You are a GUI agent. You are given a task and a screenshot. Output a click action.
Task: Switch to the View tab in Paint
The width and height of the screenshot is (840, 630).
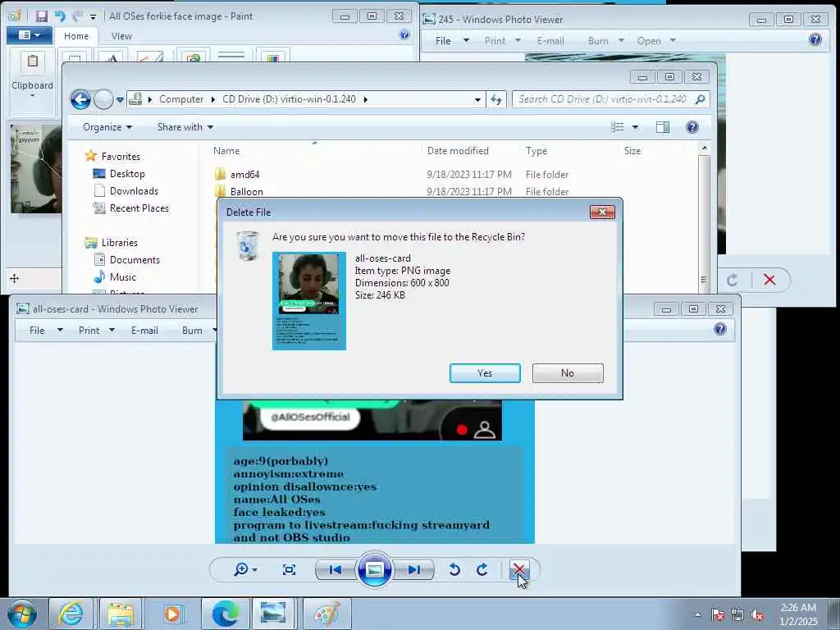(x=121, y=36)
